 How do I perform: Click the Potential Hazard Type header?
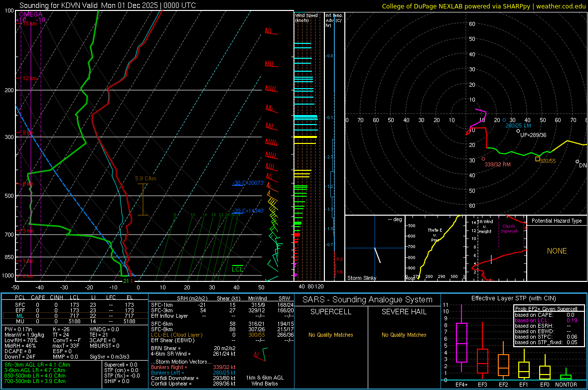(x=557, y=221)
